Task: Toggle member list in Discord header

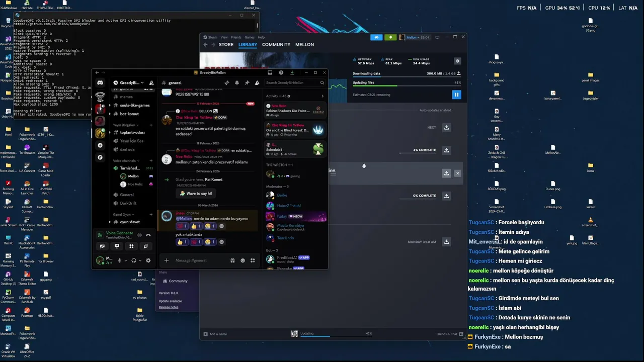Action: coord(257,83)
